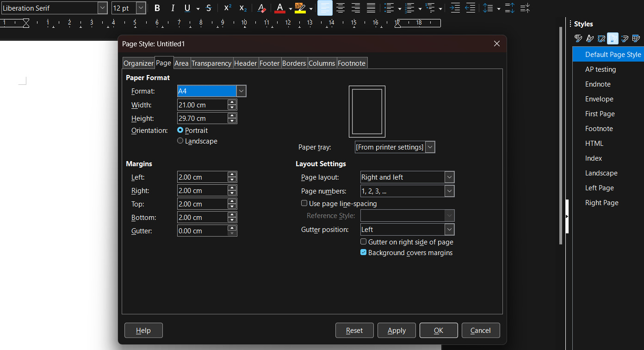The height and width of the screenshot is (350, 644).
Task: Toggle strikethrough on selected text
Action: tap(209, 8)
